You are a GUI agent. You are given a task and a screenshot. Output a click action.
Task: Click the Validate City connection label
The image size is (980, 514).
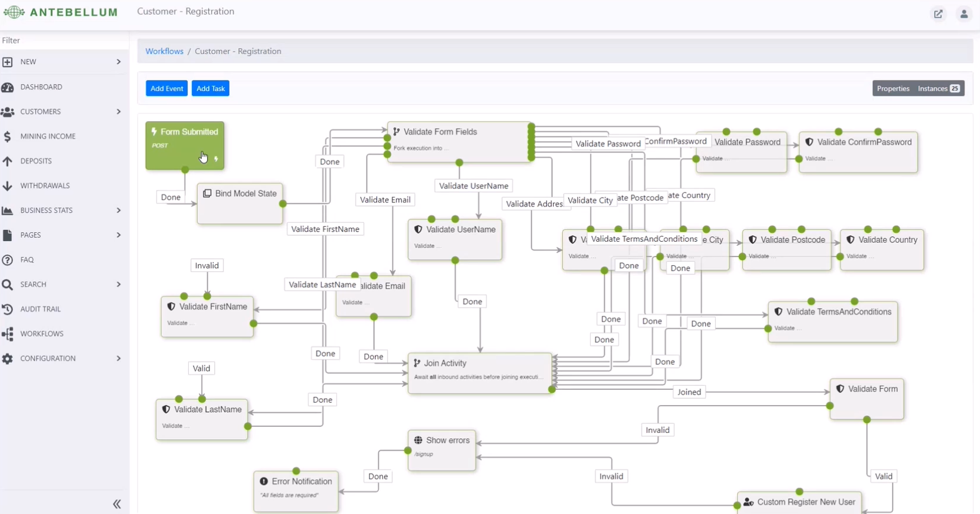pos(590,200)
